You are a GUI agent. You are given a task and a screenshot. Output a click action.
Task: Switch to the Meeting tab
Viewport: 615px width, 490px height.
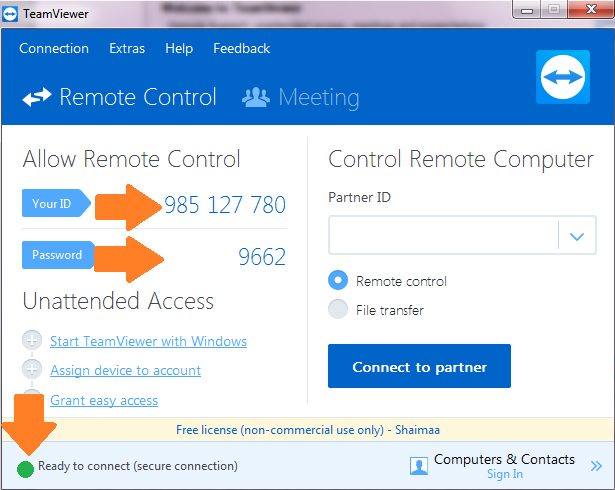coord(300,97)
